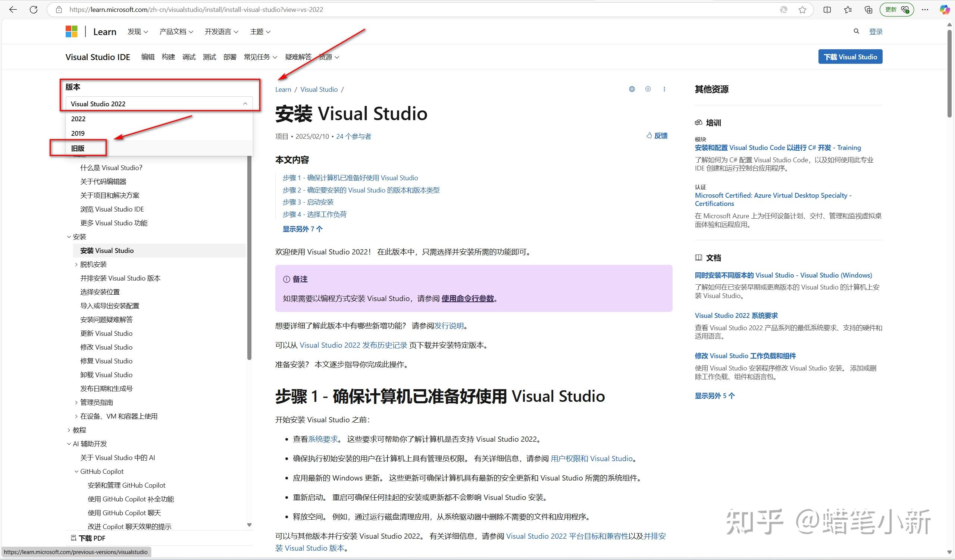Open the language selector globe near the article title
The image size is (955, 560).
pos(631,89)
